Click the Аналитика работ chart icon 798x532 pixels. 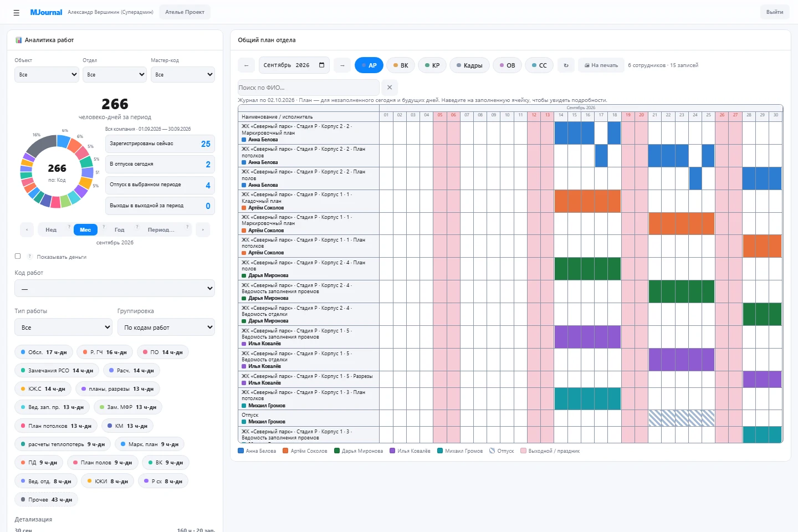(19, 40)
